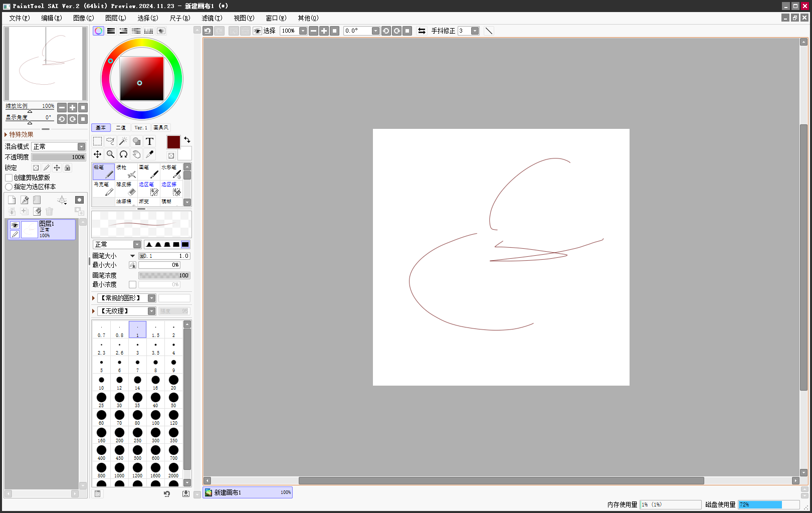Toggle the 最小浓度 checkbox
Image resolution: width=812 pixels, height=513 pixels.
click(132, 284)
